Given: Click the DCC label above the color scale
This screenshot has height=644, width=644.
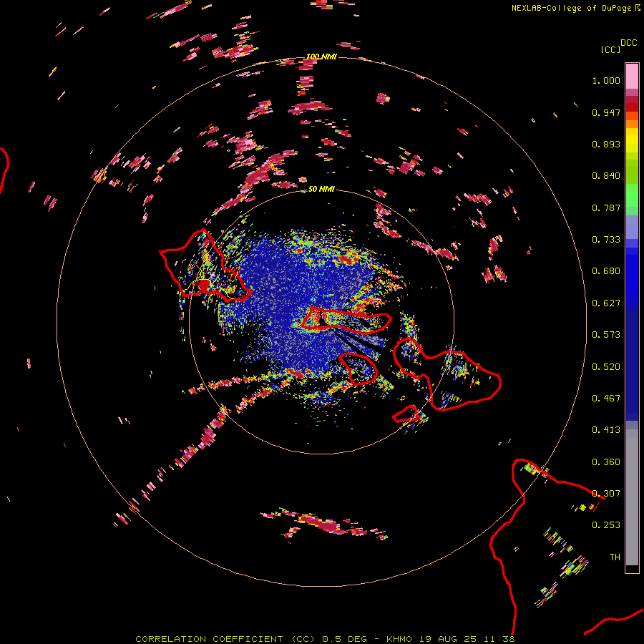Looking at the screenshot, I should [x=628, y=43].
